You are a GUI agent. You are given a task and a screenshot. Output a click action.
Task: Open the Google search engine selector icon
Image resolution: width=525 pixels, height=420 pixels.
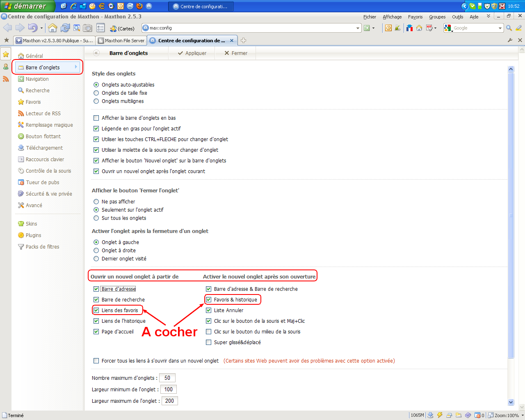(x=448, y=28)
